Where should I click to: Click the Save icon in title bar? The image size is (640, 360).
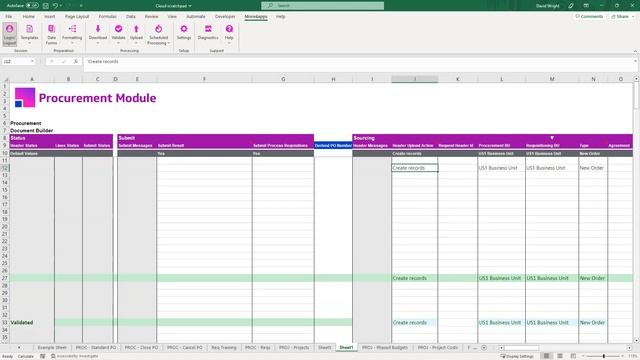click(46, 6)
